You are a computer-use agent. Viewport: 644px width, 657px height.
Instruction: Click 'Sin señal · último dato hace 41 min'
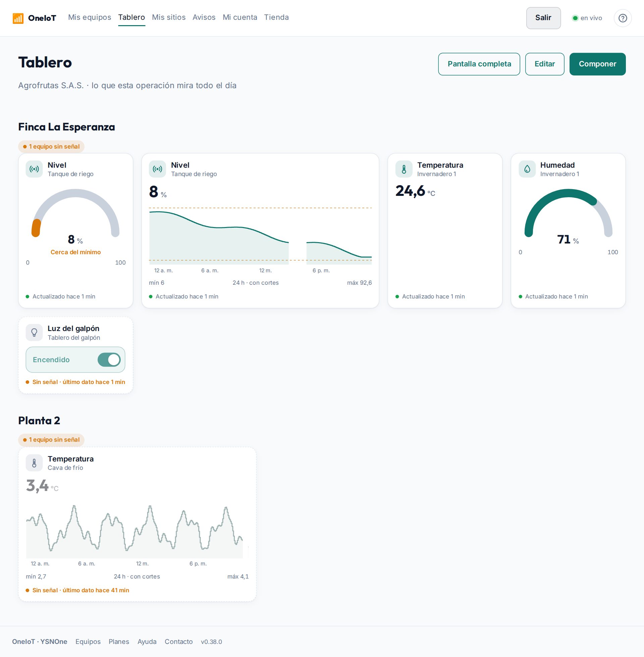click(81, 590)
